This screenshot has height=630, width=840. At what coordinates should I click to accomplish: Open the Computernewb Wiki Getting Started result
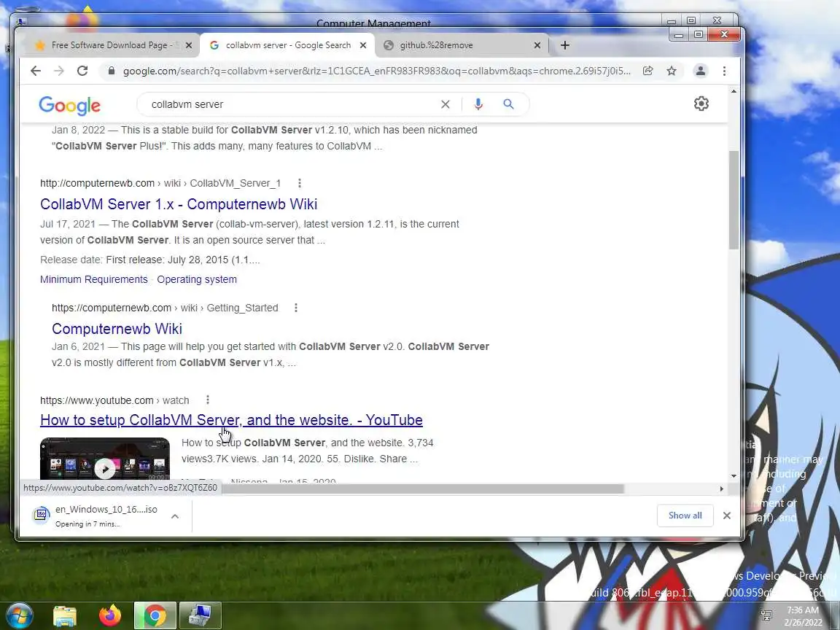117,328
